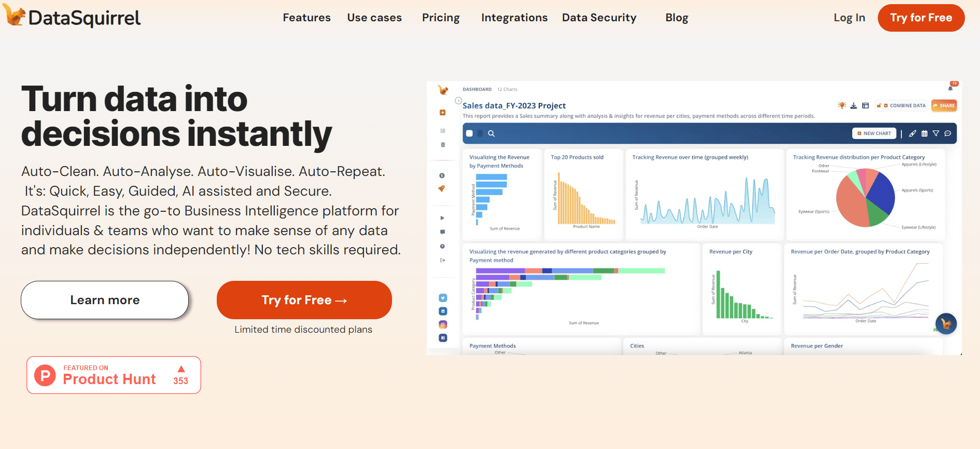Click the Learn more button
Image resolution: width=980 pixels, height=449 pixels.
click(x=105, y=300)
